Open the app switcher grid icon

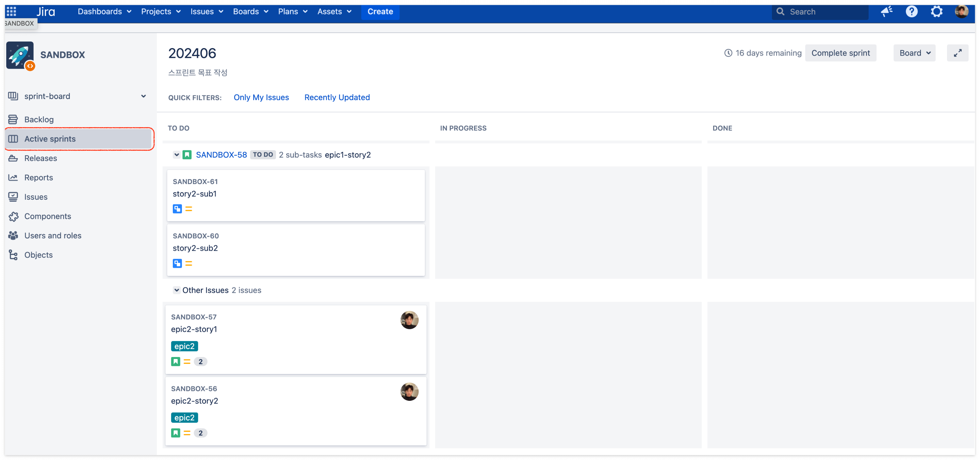[x=11, y=11]
